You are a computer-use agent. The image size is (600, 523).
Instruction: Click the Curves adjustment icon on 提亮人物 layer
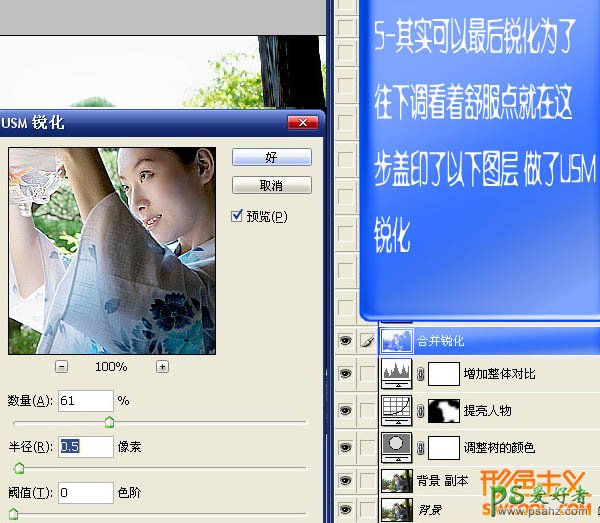point(398,410)
